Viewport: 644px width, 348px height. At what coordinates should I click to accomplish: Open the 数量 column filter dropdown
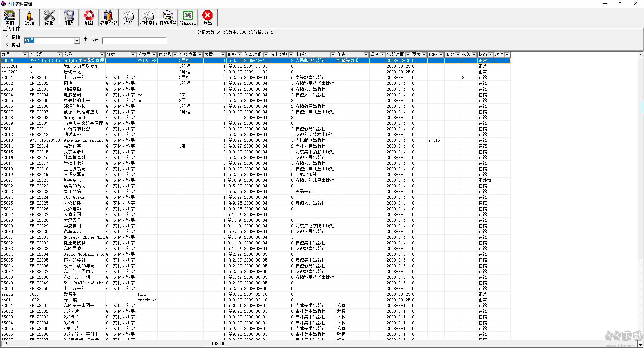(223, 55)
